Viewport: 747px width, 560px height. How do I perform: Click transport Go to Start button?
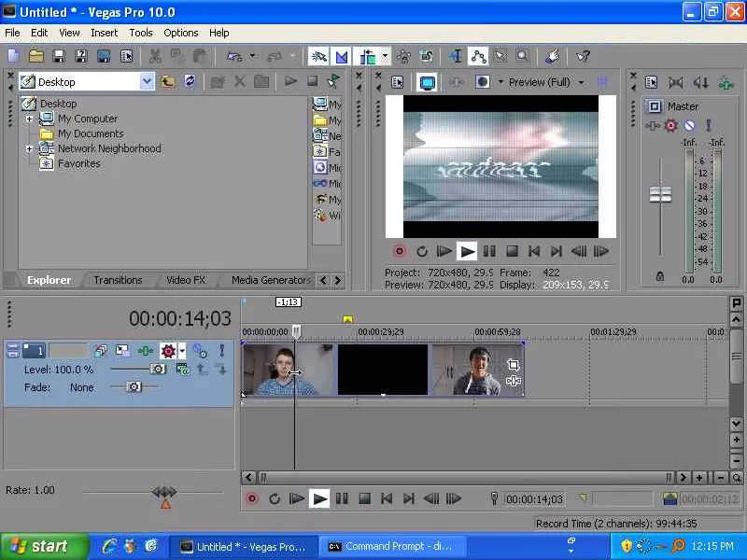tap(387, 498)
